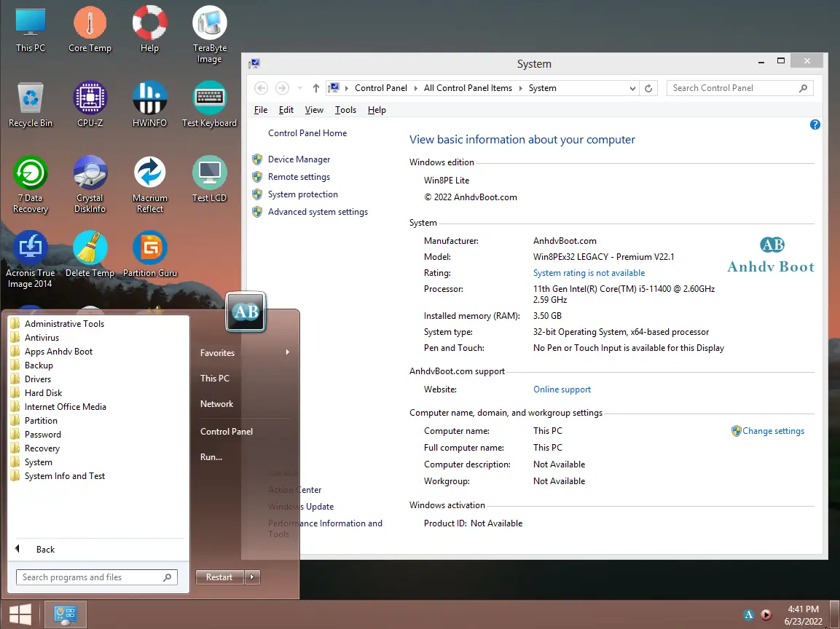Expand the Restart options arrow

pyautogui.click(x=252, y=577)
